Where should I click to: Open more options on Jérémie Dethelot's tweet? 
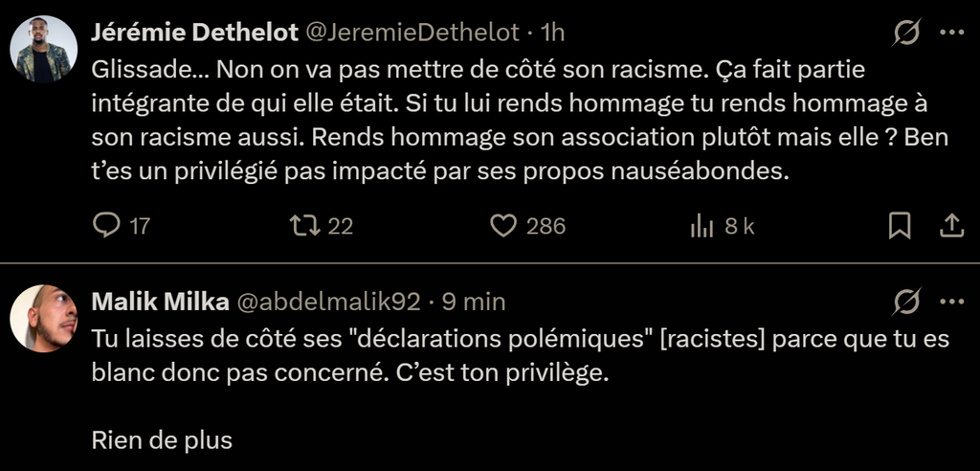[951, 33]
